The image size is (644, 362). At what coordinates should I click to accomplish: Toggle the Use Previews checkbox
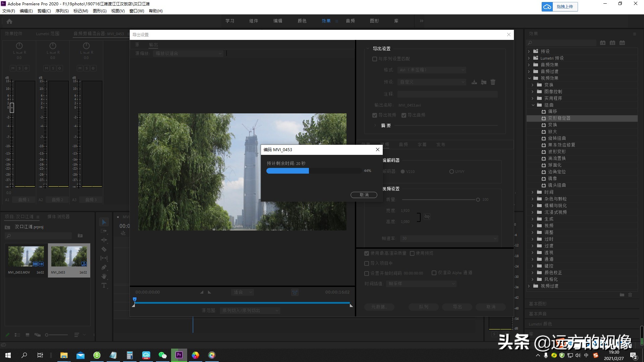tap(412, 253)
